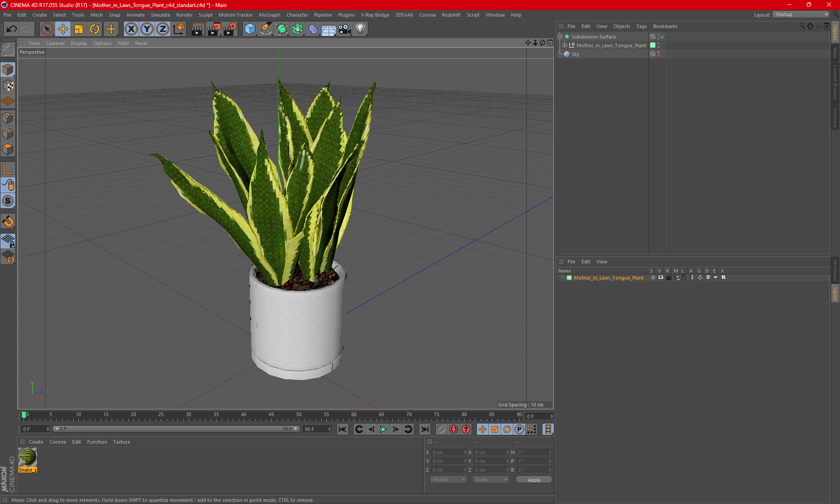This screenshot has width=840, height=504.
Task: Open the World coordinate dropdown
Action: (x=448, y=479)
